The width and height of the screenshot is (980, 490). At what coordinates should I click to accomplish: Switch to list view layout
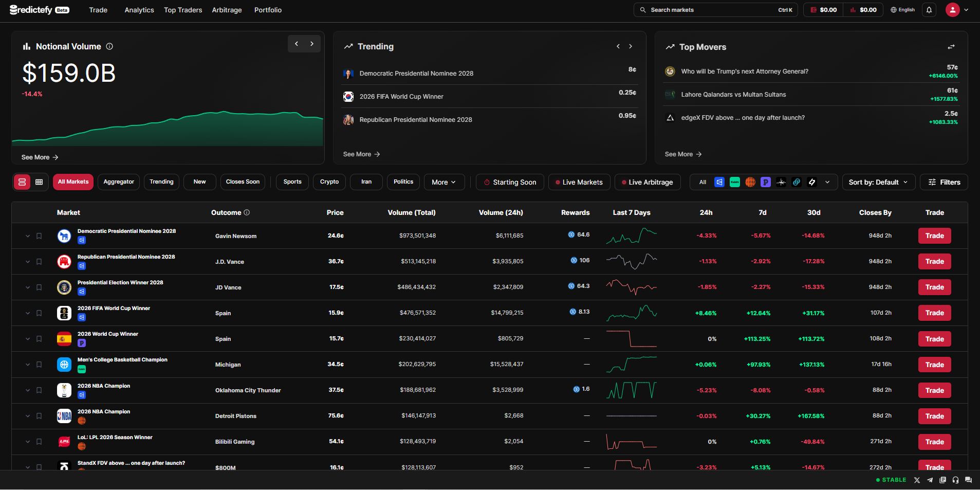click(x=22, y=182)
